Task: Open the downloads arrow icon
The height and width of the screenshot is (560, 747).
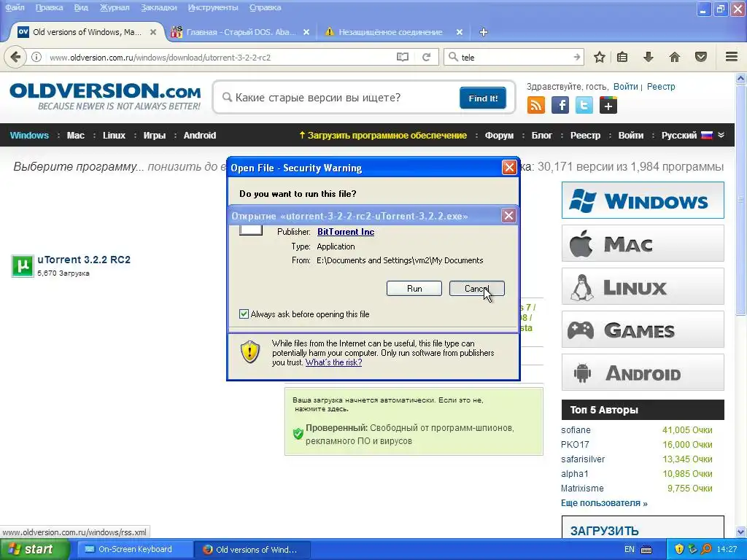Action: coord(648,57)
